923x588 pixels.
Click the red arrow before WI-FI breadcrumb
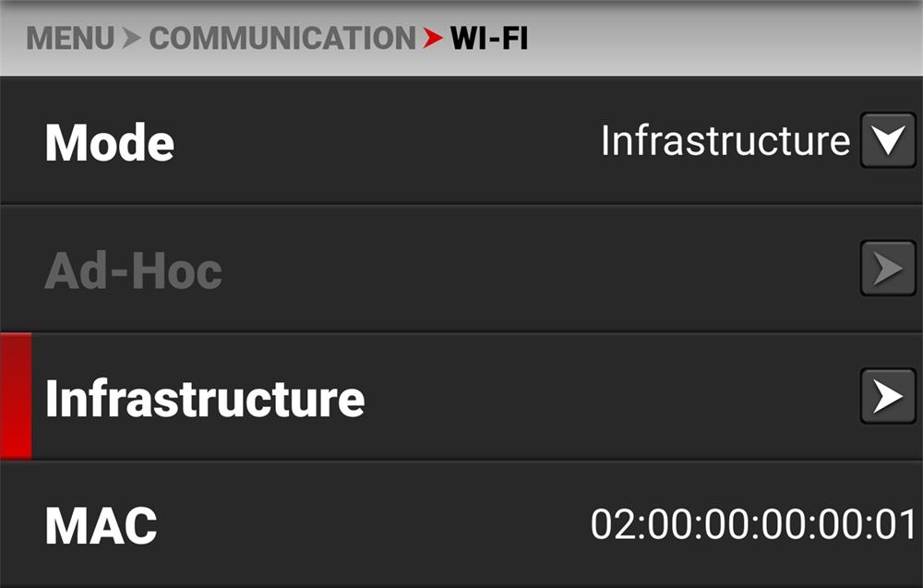pos(433,39)
